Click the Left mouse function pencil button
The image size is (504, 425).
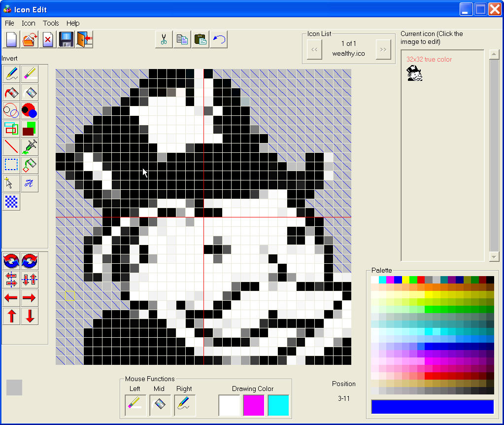(x=135, y=405)
